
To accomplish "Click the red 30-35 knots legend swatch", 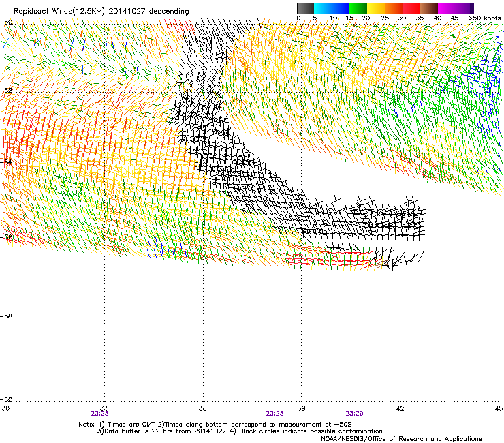I will click(x=411, y=8).
